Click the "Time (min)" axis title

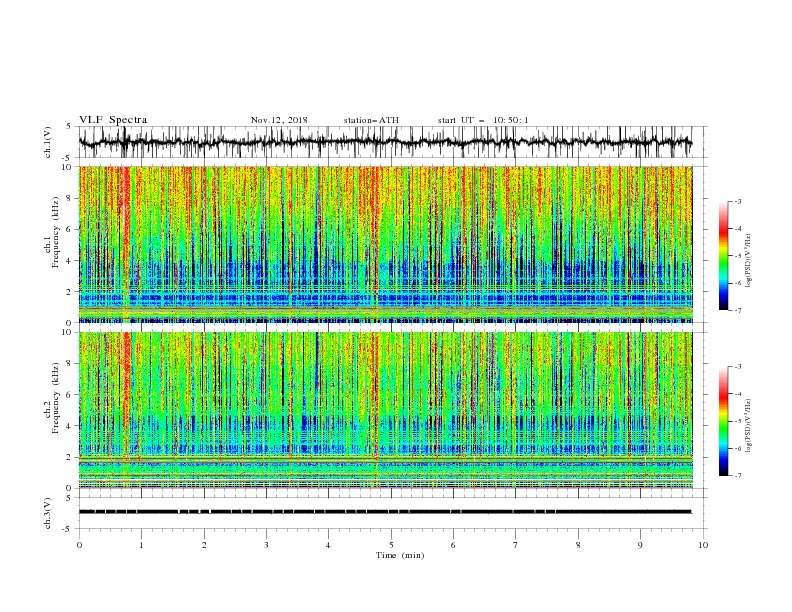click(400, 555)
